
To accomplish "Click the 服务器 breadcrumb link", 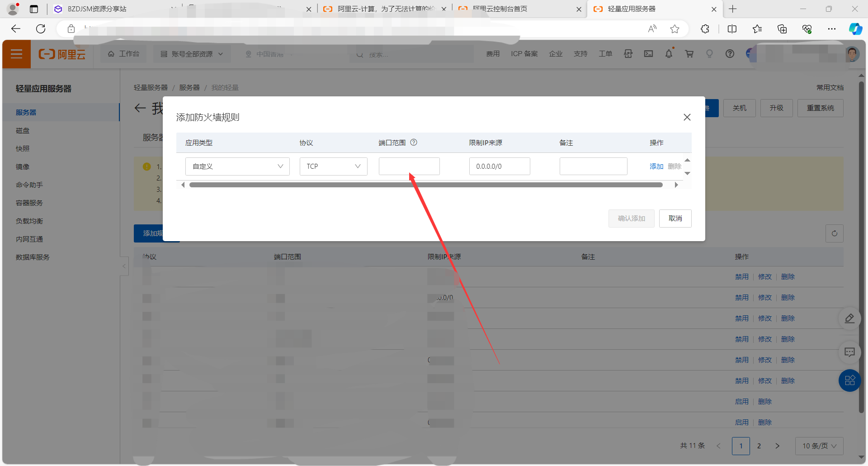I will 189,87.
